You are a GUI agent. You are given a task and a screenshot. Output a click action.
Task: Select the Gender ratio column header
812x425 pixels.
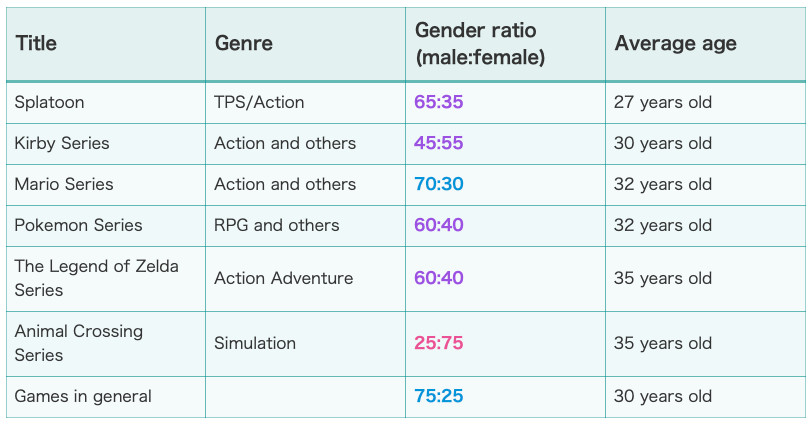[480, 44]
